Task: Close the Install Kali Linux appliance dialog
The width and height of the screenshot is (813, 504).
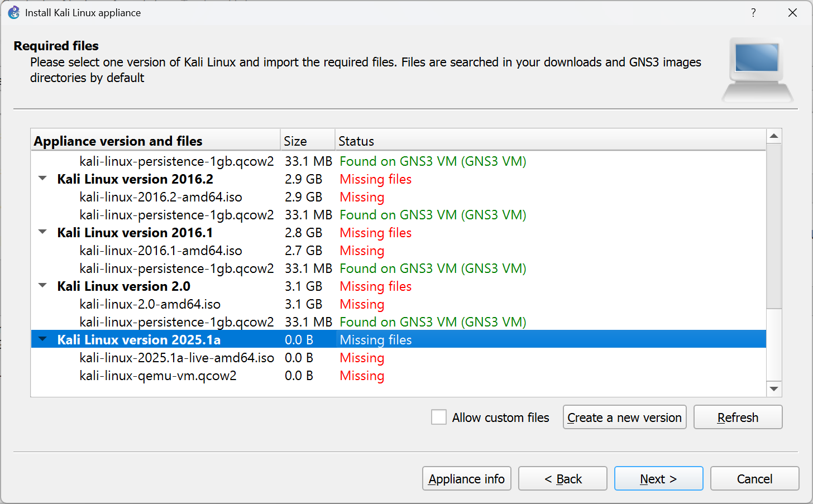Action: tap(792, 12)
